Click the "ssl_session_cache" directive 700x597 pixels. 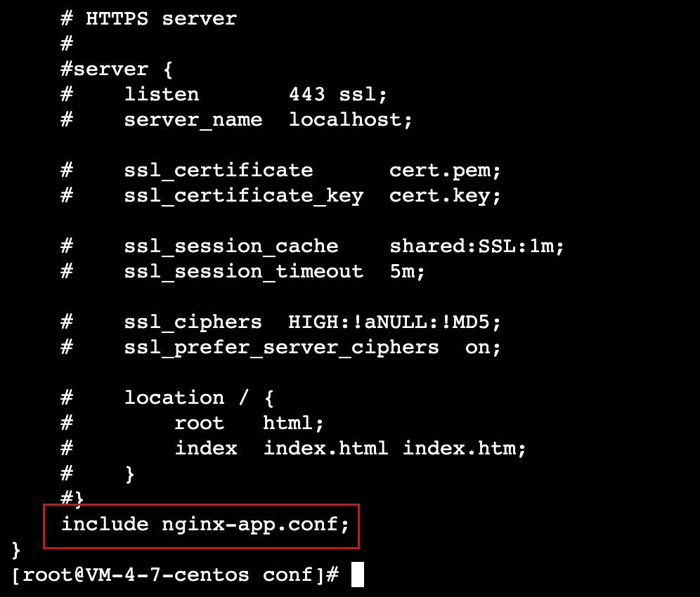[231, 246]
